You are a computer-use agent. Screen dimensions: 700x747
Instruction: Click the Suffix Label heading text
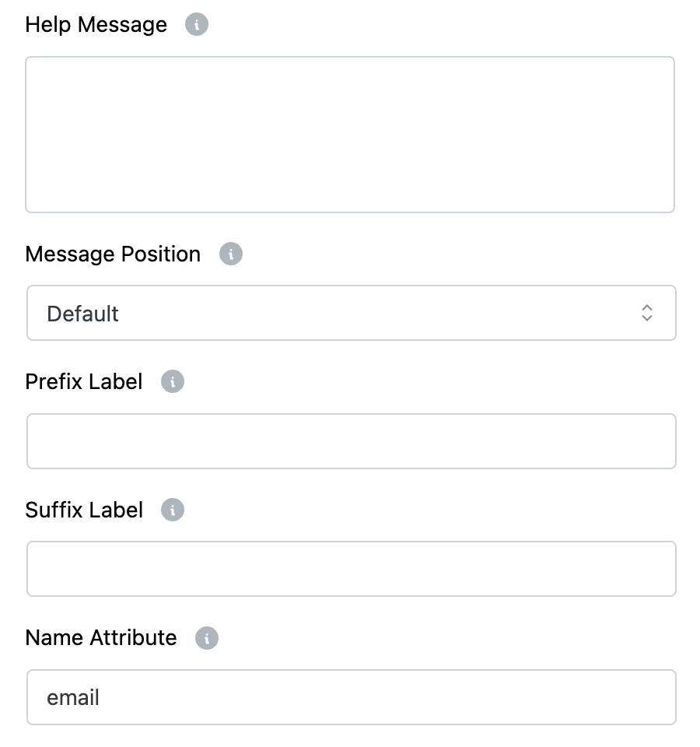[x=84, y=510]
